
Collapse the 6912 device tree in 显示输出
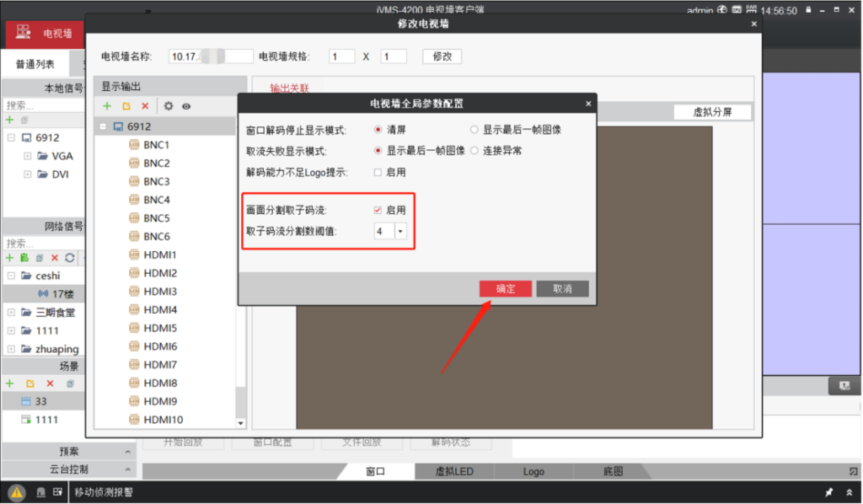tap(103, 126)
